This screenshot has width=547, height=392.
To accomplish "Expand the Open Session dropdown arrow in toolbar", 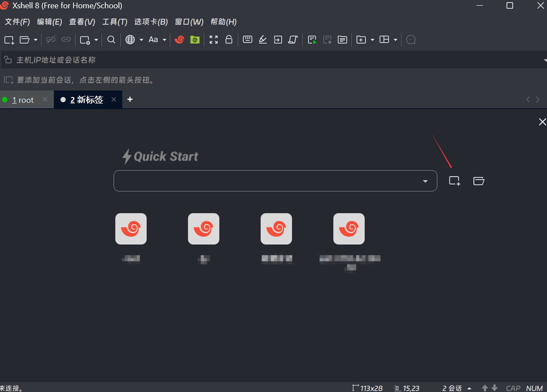I will (x=36, y=40).
